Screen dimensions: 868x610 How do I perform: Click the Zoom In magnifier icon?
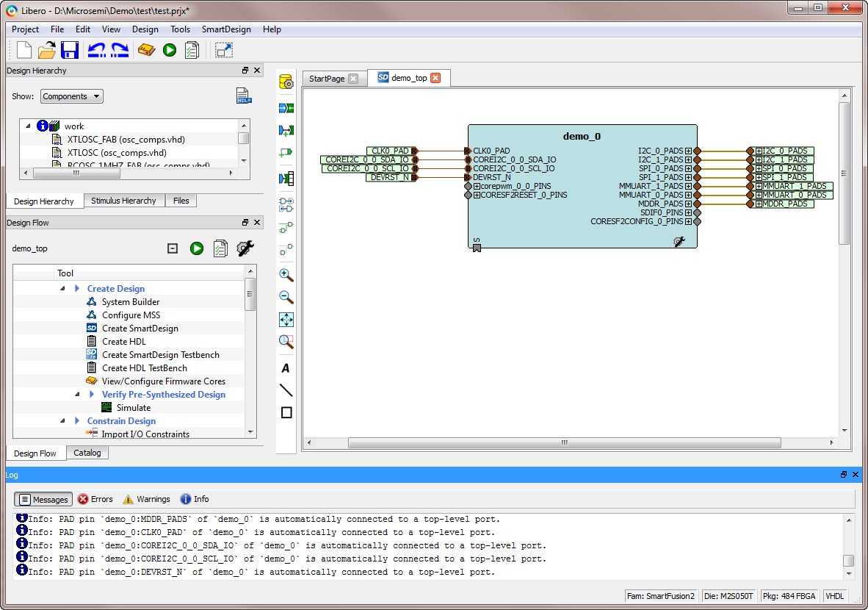click(x=286, y=276)
